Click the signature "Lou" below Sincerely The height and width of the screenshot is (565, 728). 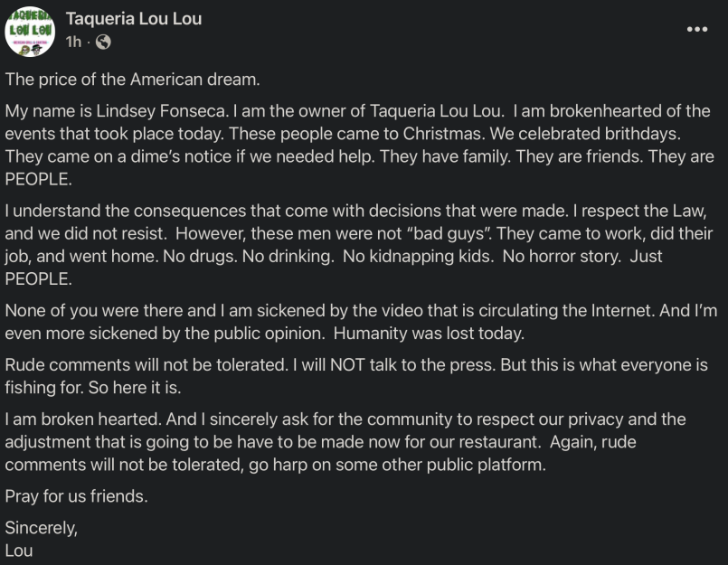click(x=19, y=550)
